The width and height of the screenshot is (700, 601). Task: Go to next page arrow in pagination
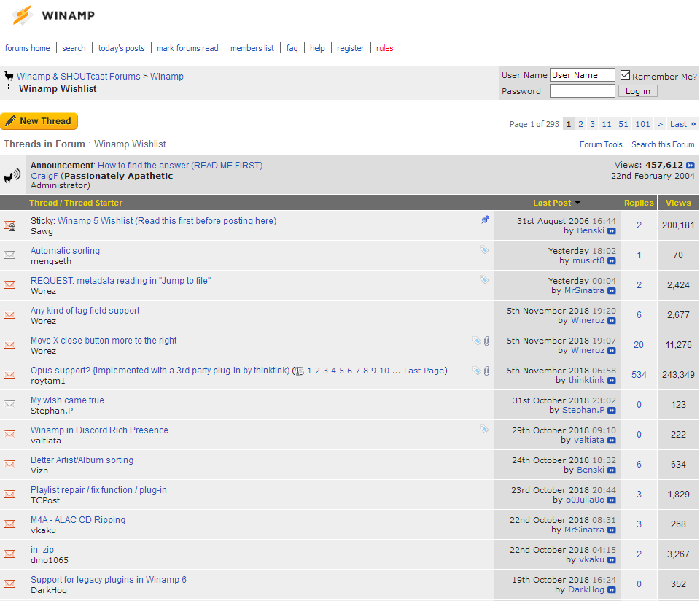[x=660, y=124]
